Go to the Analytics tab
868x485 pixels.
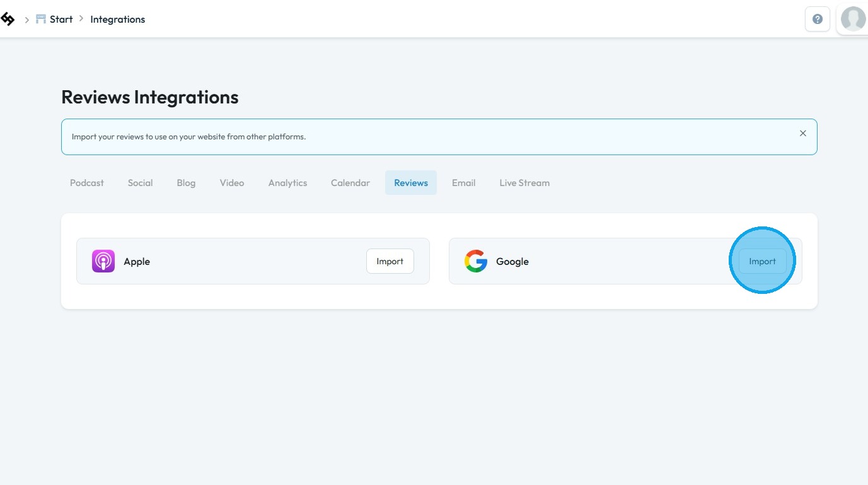[287, 183]
